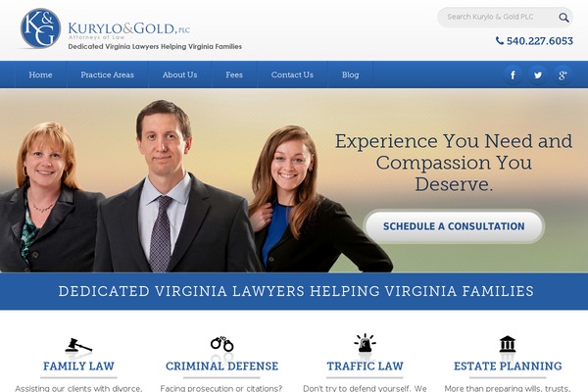Image resolution: width=588 pixels, height=392 pixels.
Task: Click the search magnifier icon
Action: [x=563, y=18]
